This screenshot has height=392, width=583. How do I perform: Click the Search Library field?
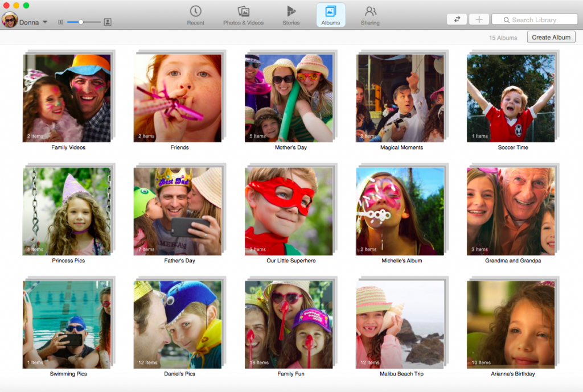click(534, 19)
